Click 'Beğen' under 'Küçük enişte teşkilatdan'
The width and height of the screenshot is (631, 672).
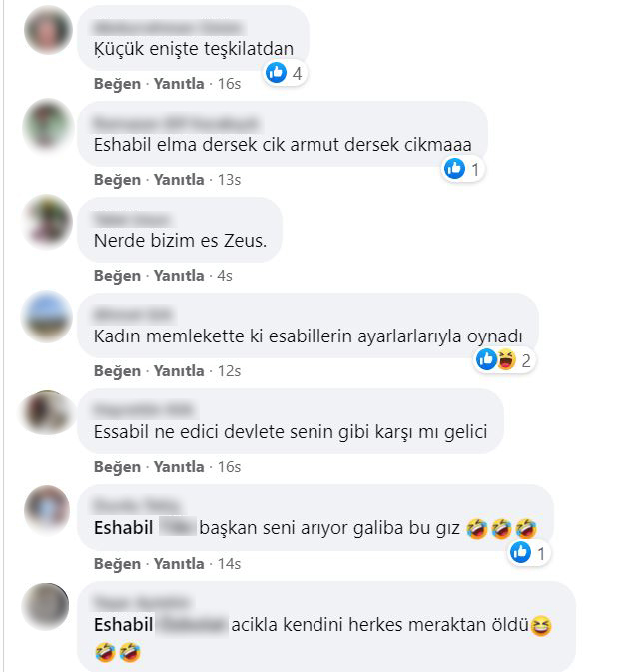click(117, 84)
